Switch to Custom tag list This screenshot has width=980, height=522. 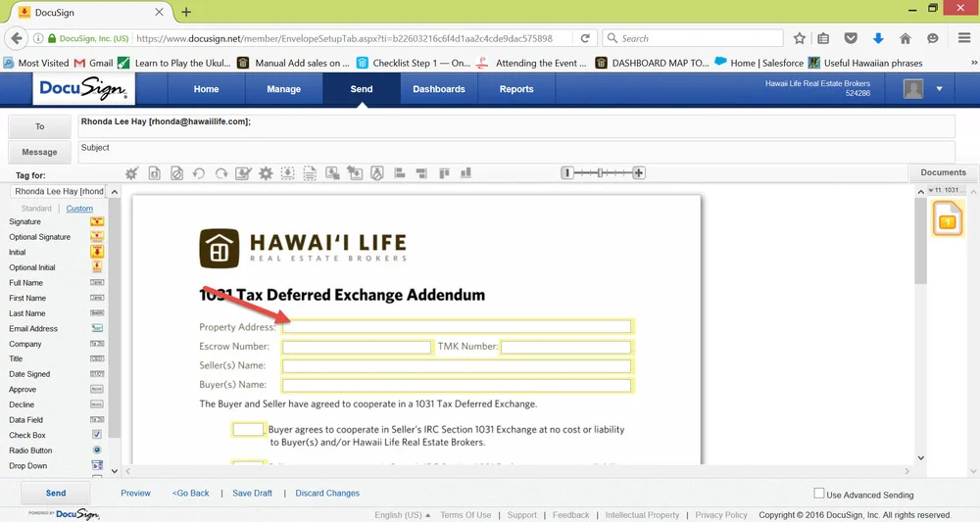[x=79, y=209]
